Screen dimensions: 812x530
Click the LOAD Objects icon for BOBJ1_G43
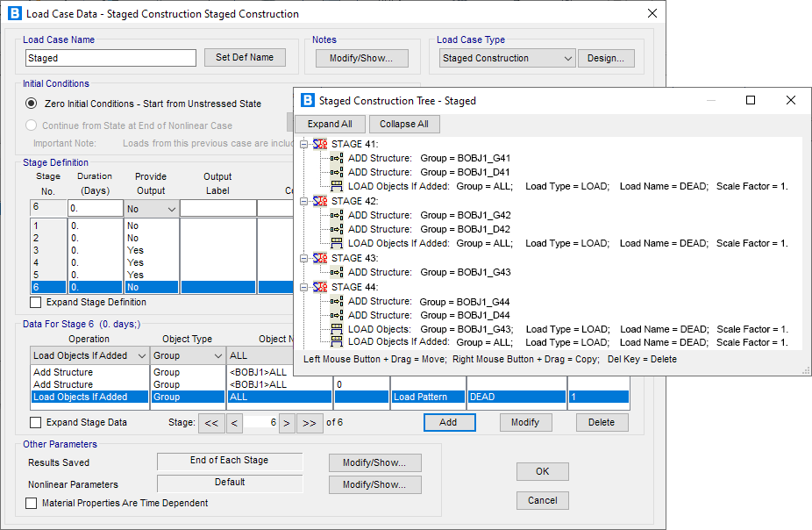click(337, 330)
